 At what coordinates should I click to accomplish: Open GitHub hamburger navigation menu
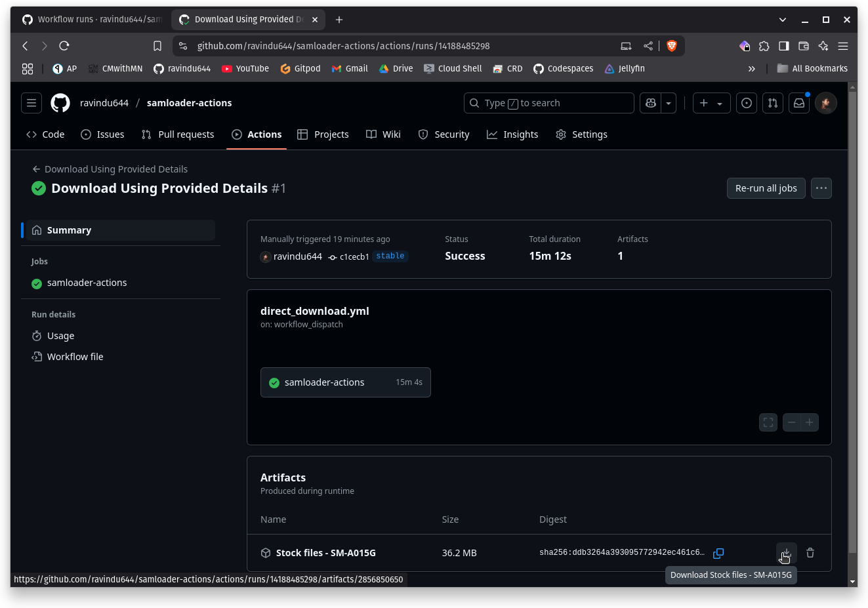(31, 103)
